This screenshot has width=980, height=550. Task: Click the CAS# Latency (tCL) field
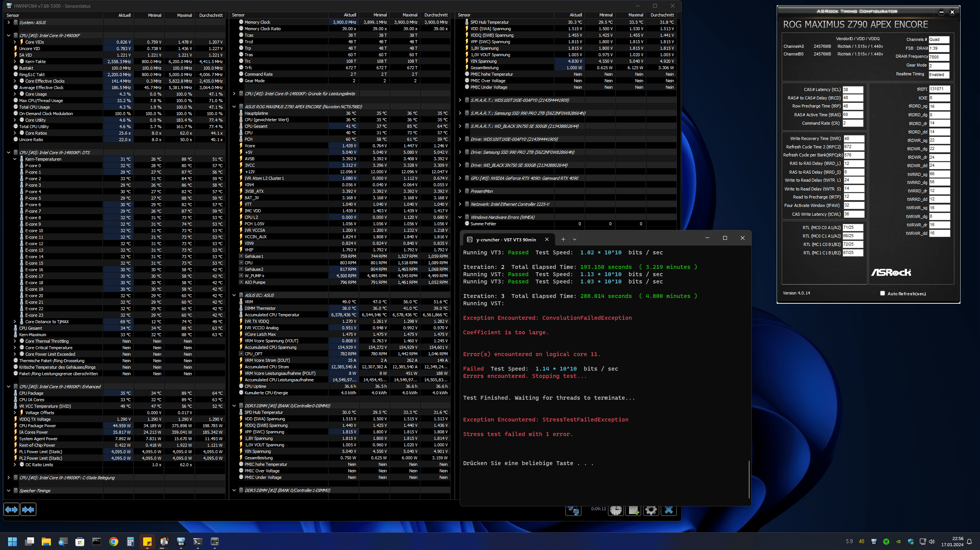(x=853, y=89)
